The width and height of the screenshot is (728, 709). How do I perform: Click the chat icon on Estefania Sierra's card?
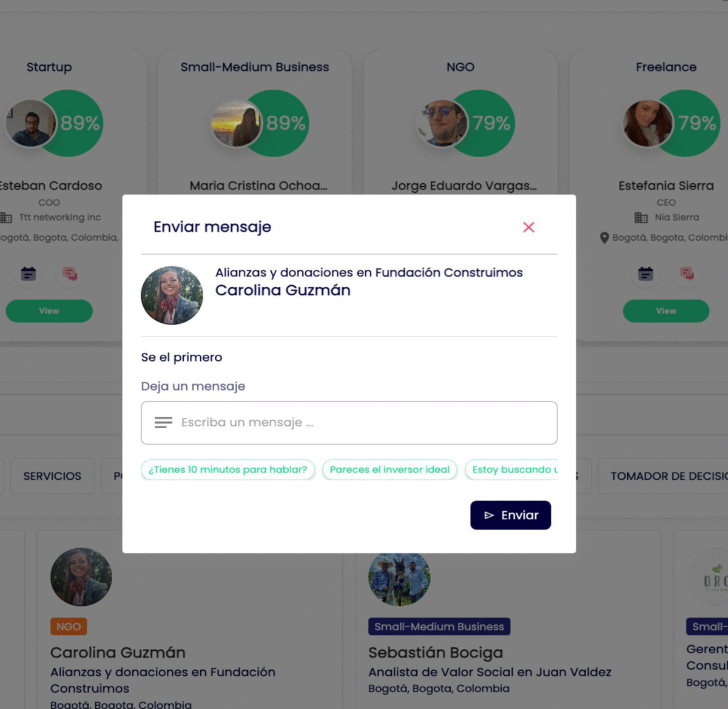coord(687,274)
